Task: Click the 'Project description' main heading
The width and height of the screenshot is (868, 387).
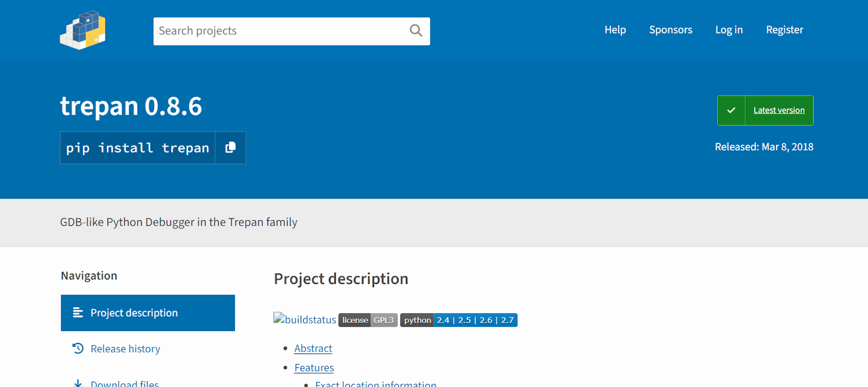Action: (341, 278)
